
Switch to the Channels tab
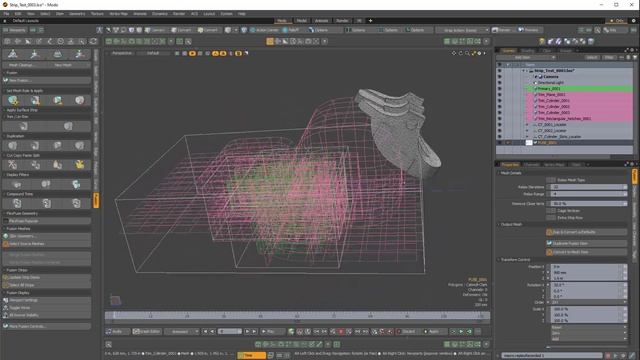coord(531,164)
